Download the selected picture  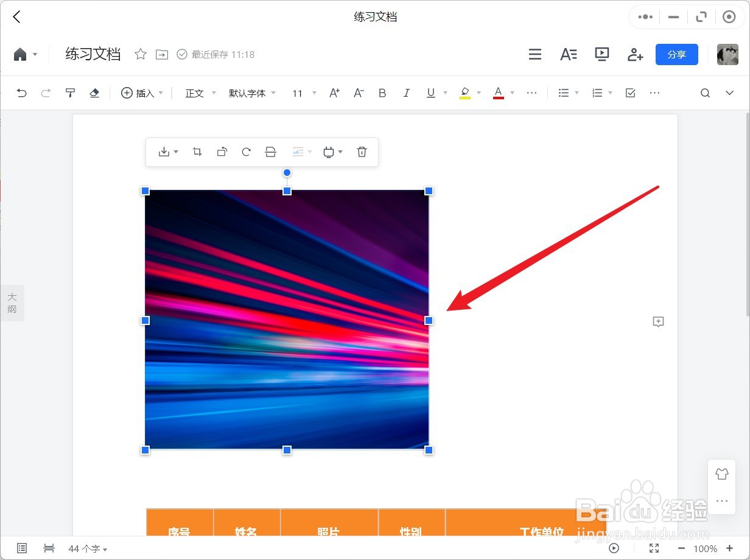click(x=165, y=152)
